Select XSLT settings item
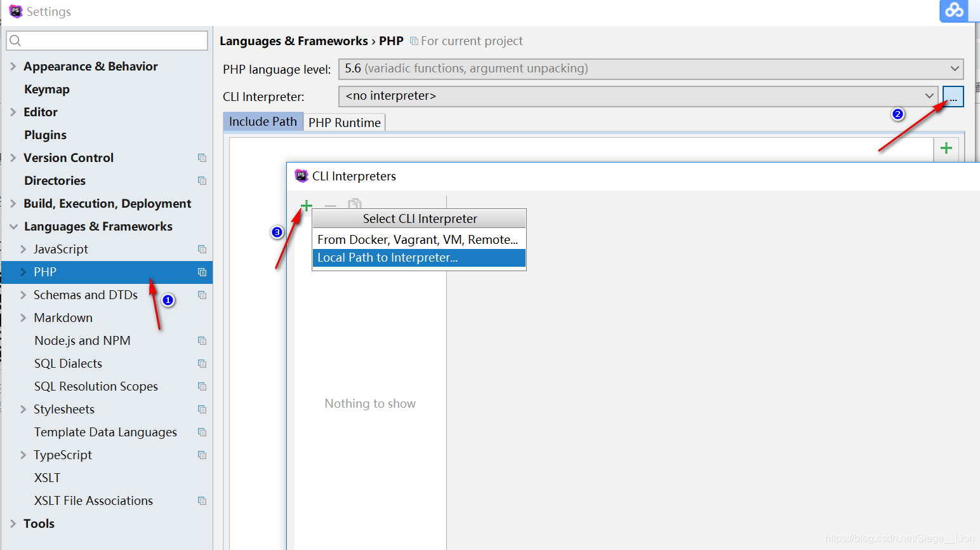Viewport: 980px width, 550px height. (x=47, y=478)
